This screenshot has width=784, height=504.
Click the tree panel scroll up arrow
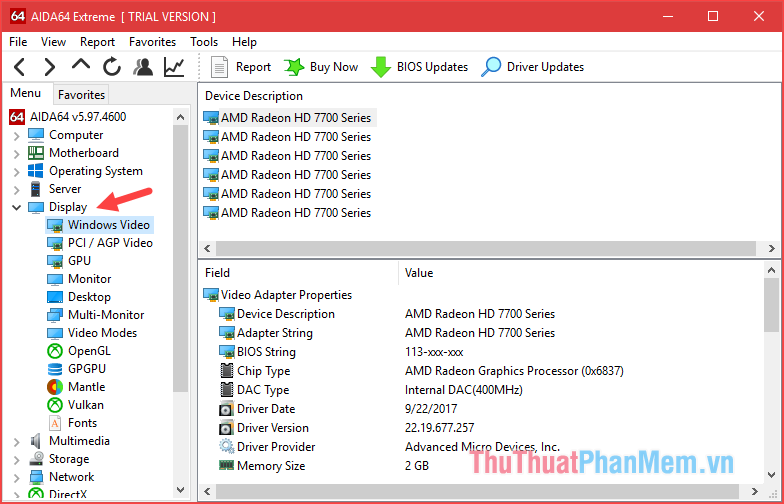click(180, 118)
